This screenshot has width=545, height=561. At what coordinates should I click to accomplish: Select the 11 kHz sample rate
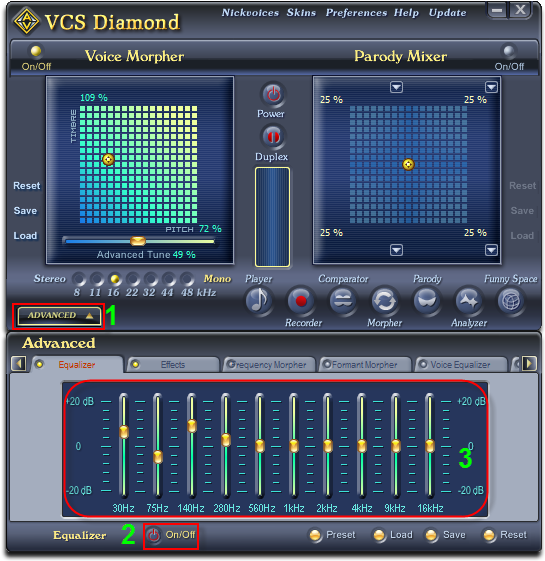[97, 278]
